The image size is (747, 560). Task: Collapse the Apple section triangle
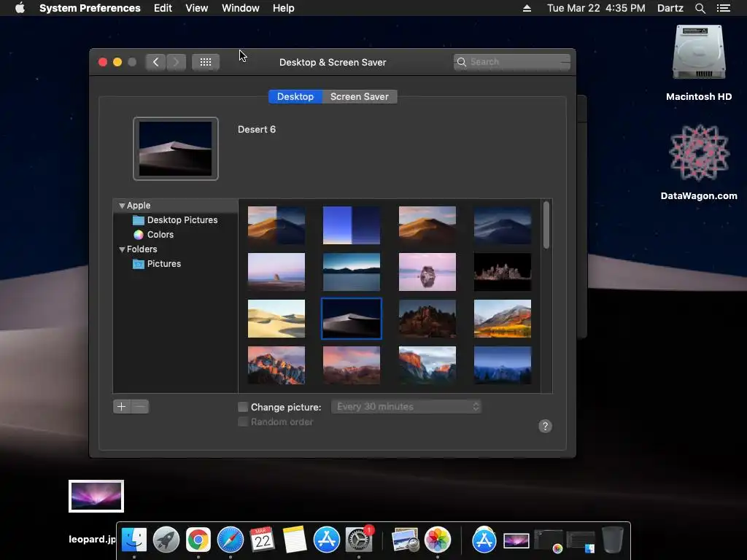point(122,206)
